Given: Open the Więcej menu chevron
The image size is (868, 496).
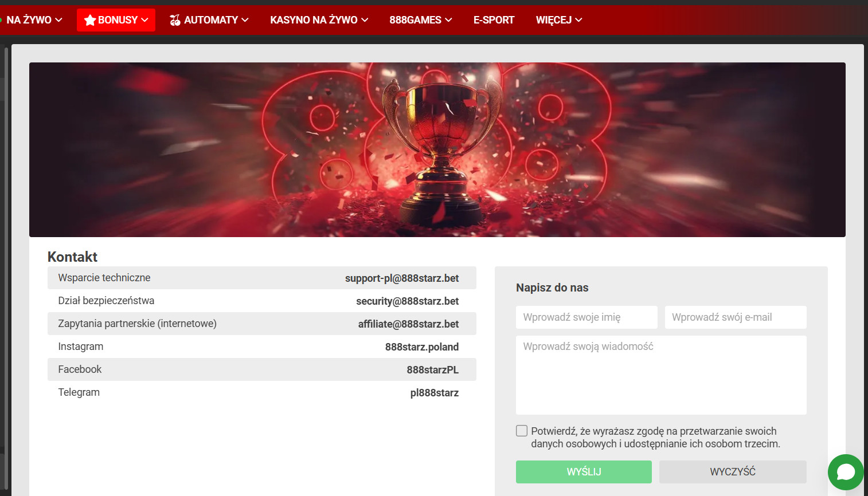Looking at the screenshot, I should click(x=578, y=20).
